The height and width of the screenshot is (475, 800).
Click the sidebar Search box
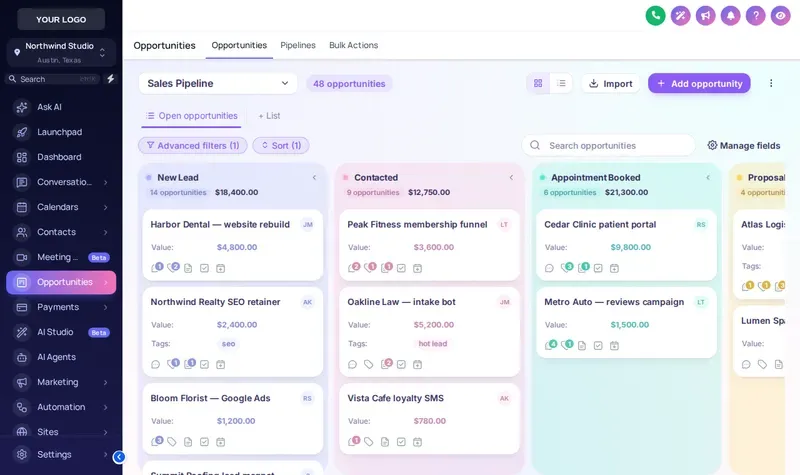click(54, 79)
